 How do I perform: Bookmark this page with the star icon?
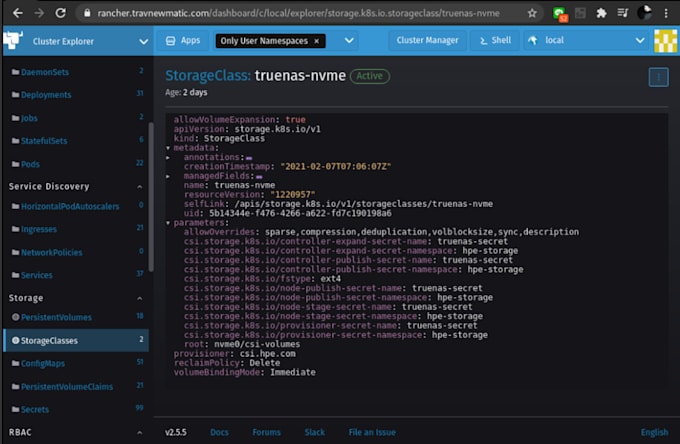coord(532,13)
